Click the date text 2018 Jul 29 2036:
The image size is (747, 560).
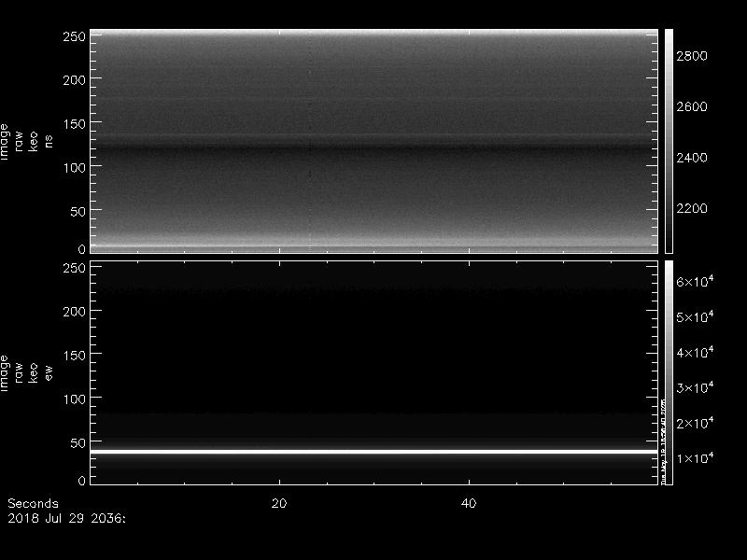[x=66, y=519]
